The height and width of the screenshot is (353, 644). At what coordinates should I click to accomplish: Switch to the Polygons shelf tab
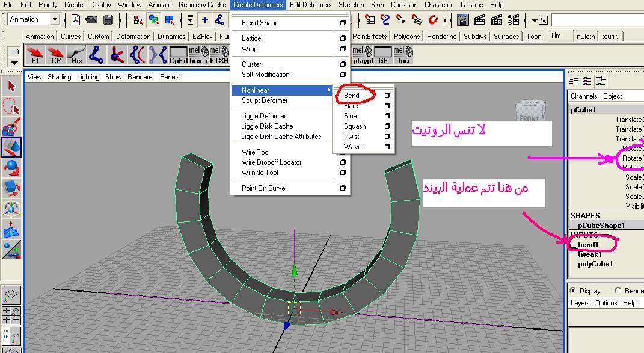pyautogui.click(x=406, y=37)
